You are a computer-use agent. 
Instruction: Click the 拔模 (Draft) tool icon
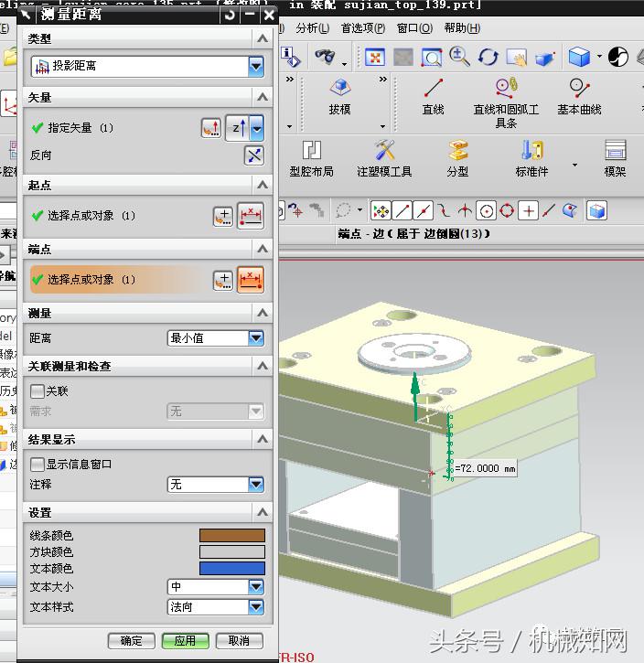coord(339,96)
